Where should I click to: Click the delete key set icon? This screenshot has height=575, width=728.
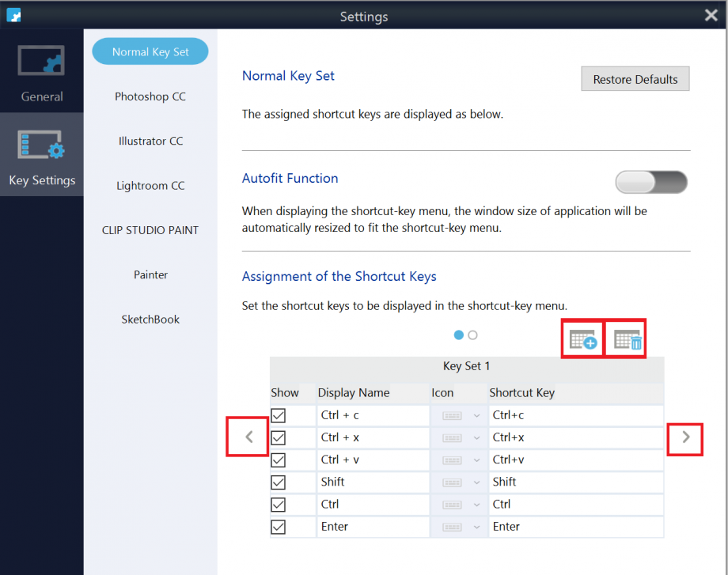point(628,339)
